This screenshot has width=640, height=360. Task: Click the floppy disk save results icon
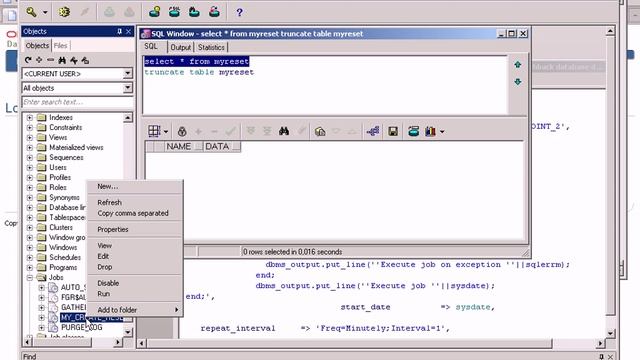[x=393, y=131]
